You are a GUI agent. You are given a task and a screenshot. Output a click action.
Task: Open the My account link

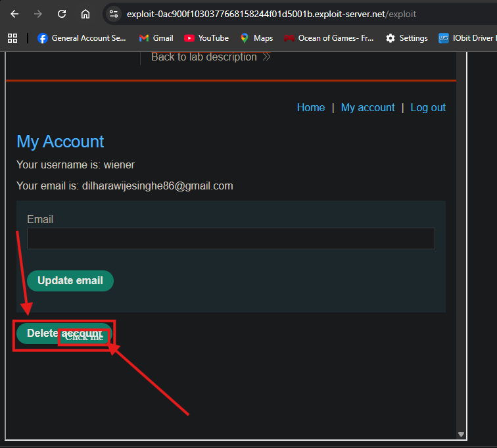click(x=367, y=107)
